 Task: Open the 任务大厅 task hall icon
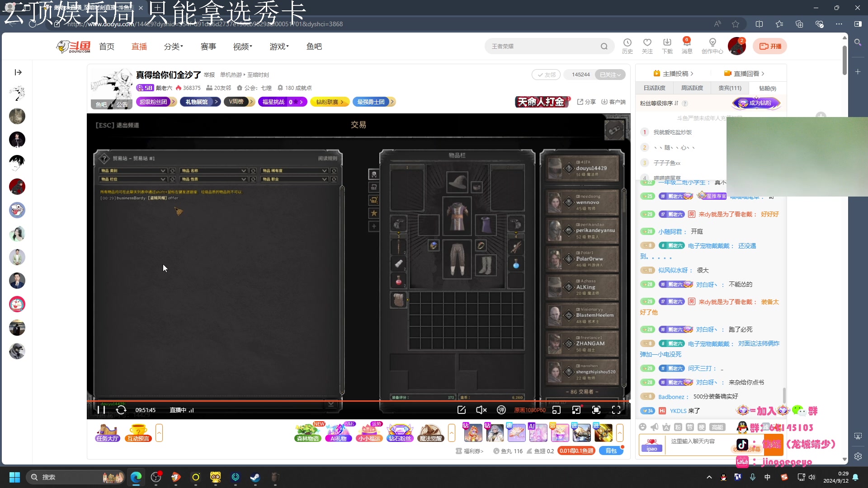point(108,433)
